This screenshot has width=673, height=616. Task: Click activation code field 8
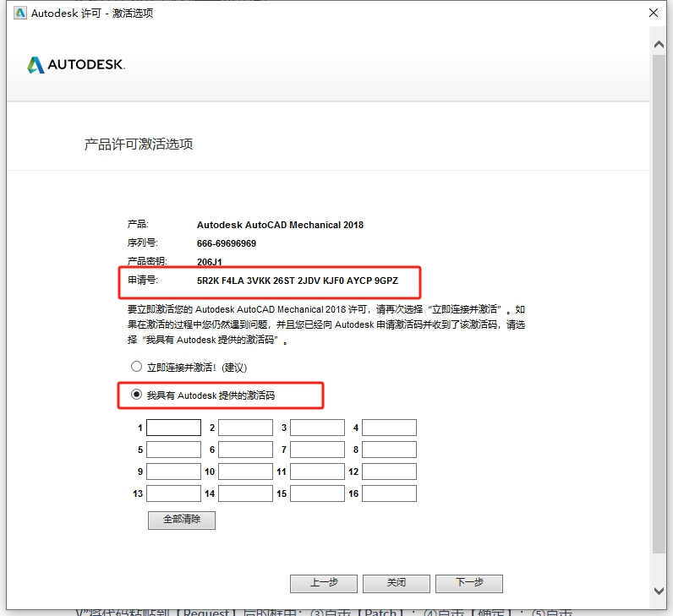(x=389, y=450)
